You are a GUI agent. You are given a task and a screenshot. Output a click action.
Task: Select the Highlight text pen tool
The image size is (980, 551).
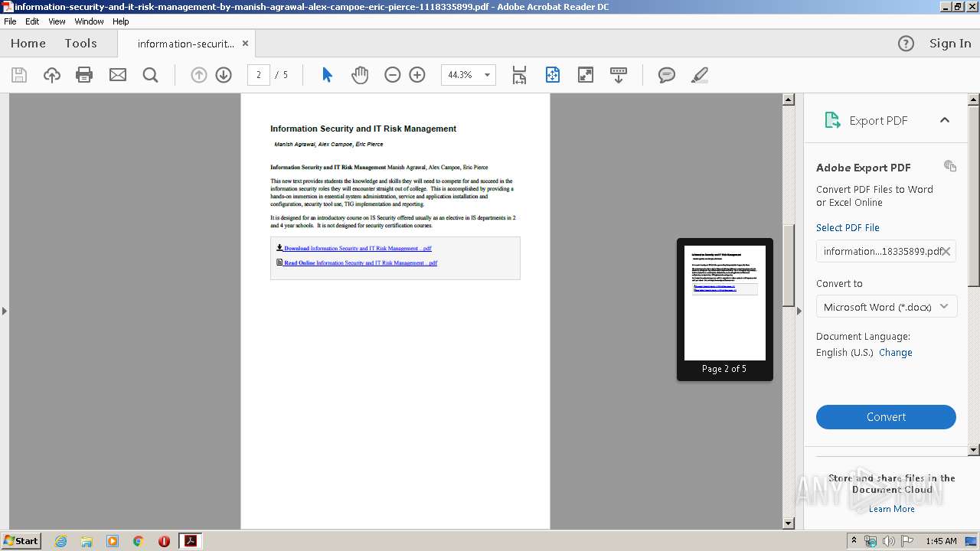tap(699, 75)
